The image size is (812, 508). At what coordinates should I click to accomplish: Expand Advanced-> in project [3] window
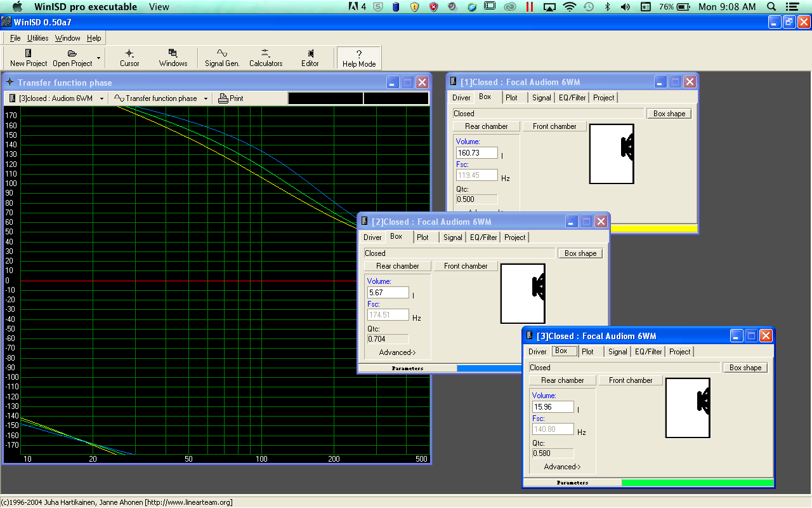pos(562,467)
